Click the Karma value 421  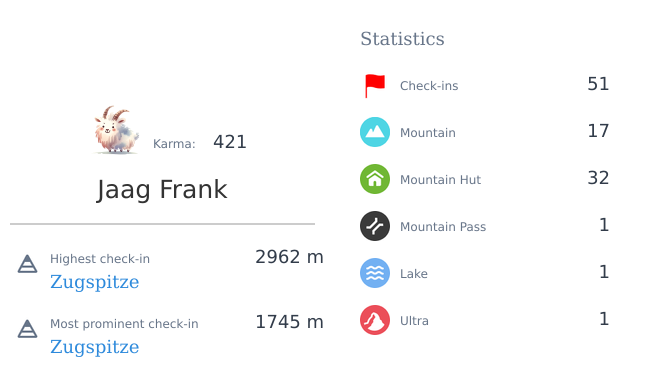pyautogui.click(x=230, y=142)
